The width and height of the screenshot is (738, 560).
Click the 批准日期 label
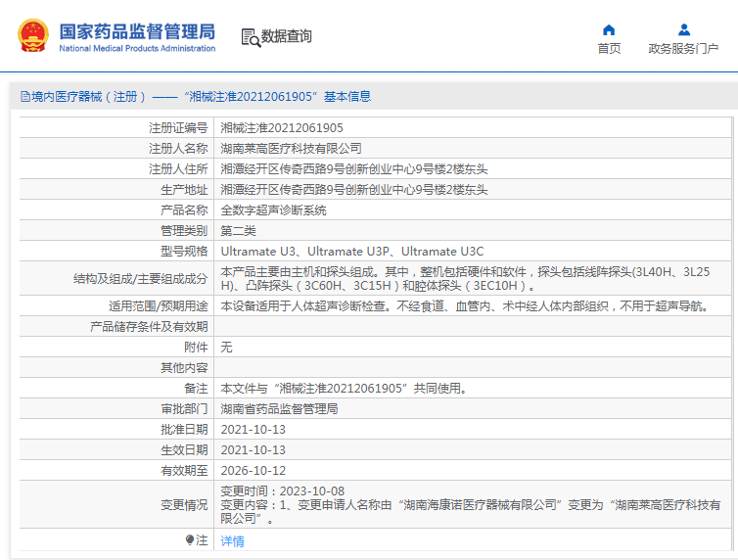pyautogui.click(x=184, y=430)
